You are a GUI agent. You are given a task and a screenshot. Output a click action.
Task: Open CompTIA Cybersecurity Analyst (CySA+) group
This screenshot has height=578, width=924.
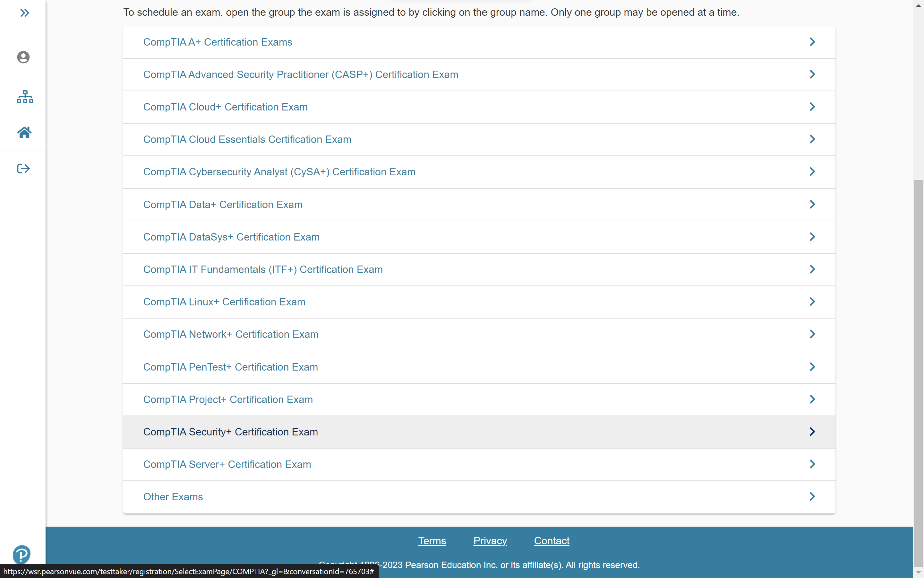tap(479, 172)
